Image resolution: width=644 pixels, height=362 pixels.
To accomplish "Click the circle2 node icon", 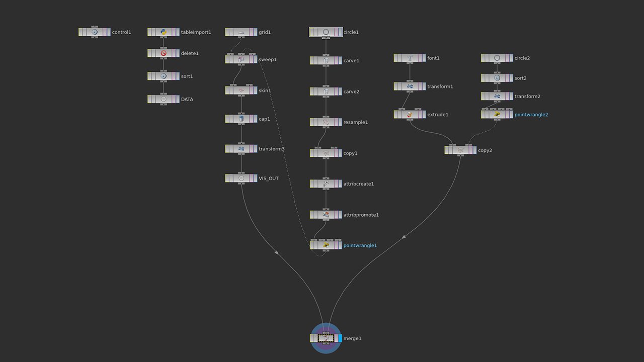I will pos(497,58).
